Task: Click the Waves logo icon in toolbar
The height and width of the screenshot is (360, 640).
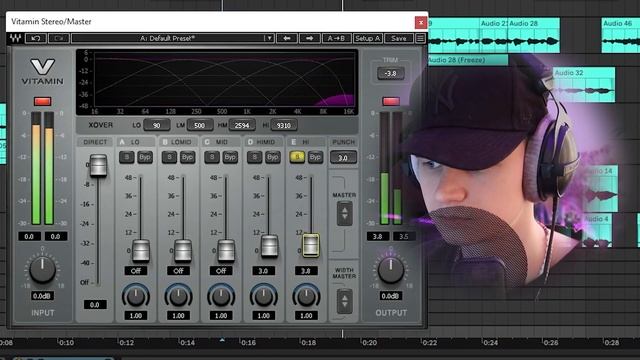Action: click(x=16, y=38)
